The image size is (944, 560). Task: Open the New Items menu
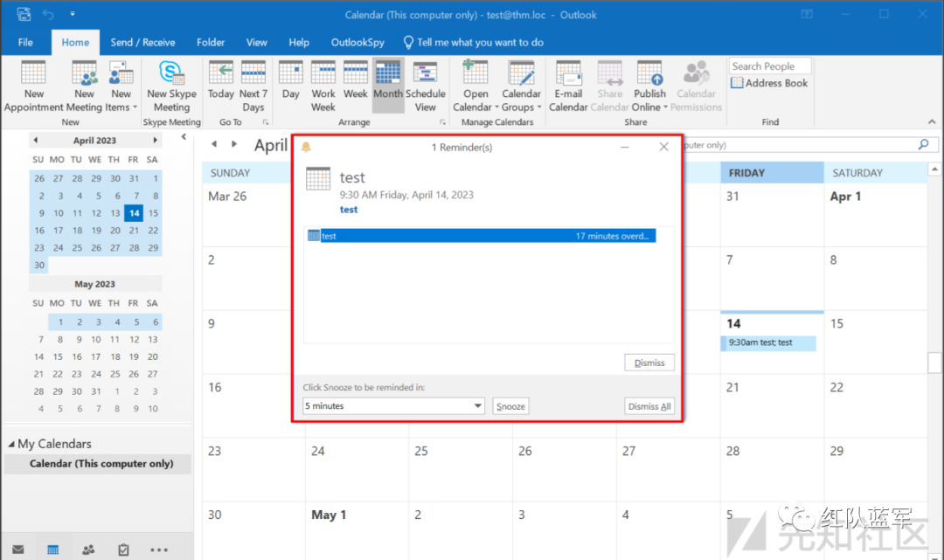pyautogui.click(x=121, y=86)
